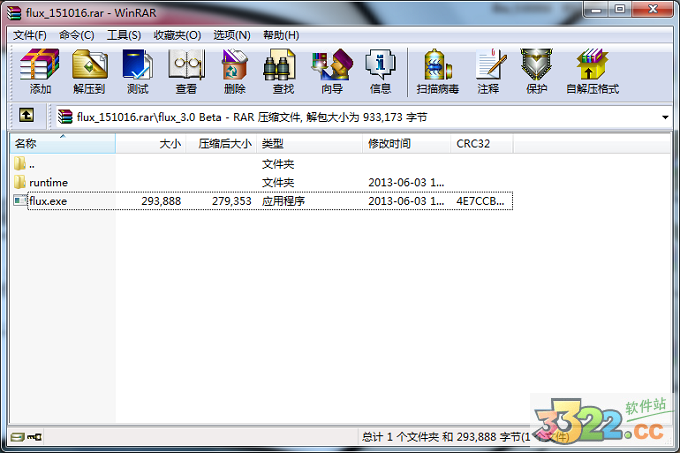Viewport: 680px width, 453px height.
Task: Click flux.exe modified date 2013-06-03
Action: 406,201
